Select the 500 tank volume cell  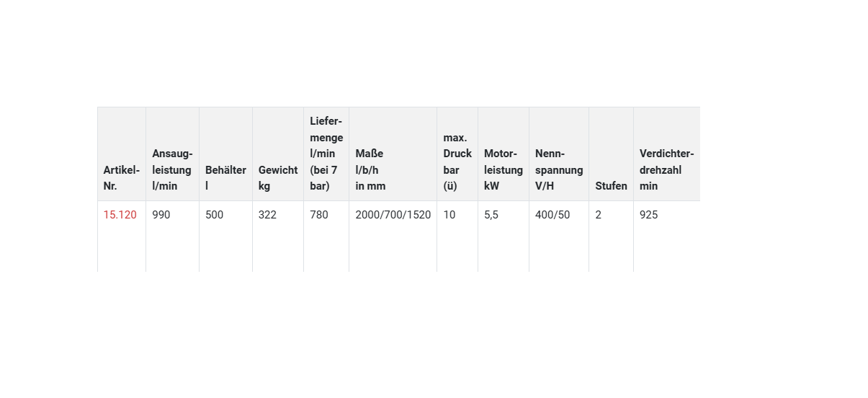214,215
